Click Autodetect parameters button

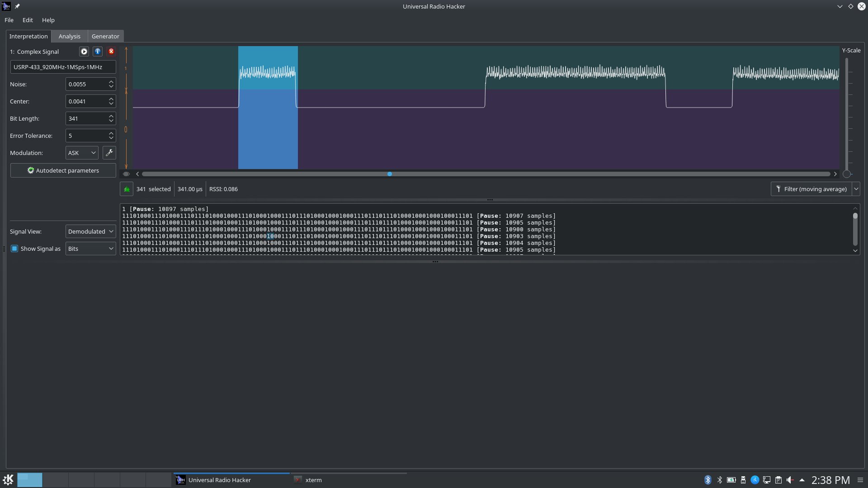pyautogui.click(x=63, y=170)
